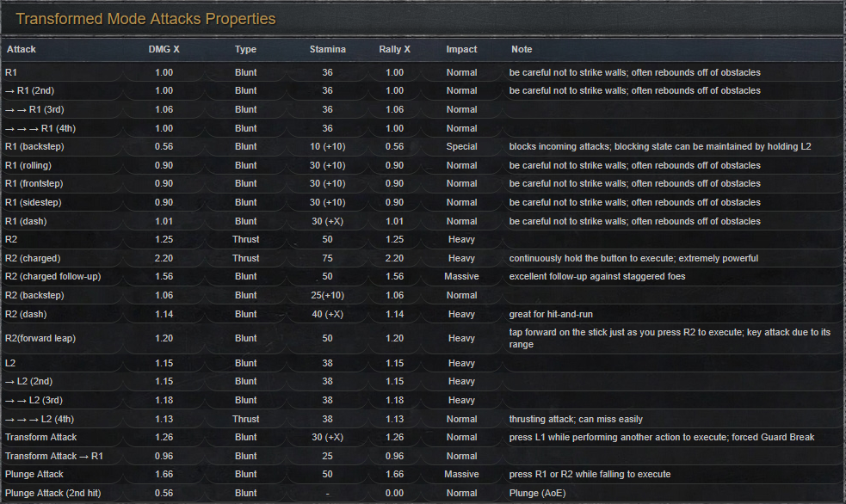This screenshot has width=846, height=504.
Task: Select the Massive impact cell for Plunge Attack
Action: [x=461, y=475]
